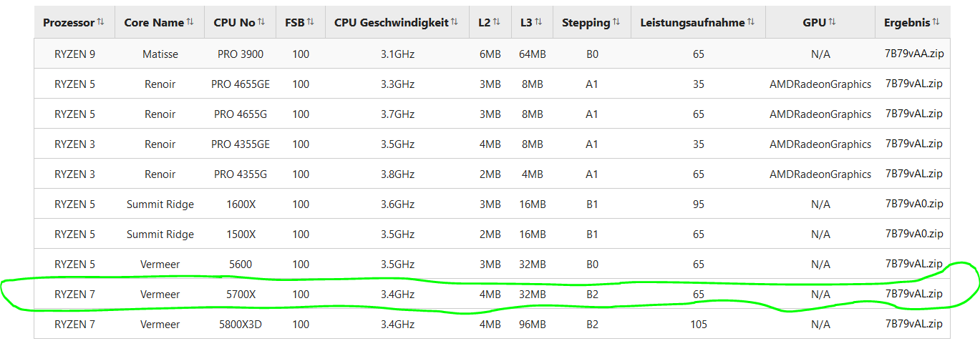The width and height of the screenshot is (980, 351).
Task: Open 7B79vAL.zip in 5800X3D row
Action: coord(914,324)
